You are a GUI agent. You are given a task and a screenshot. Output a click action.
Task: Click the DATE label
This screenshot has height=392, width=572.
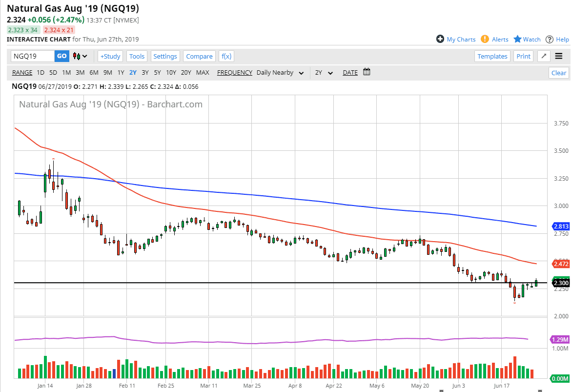(x=350, y=73)
